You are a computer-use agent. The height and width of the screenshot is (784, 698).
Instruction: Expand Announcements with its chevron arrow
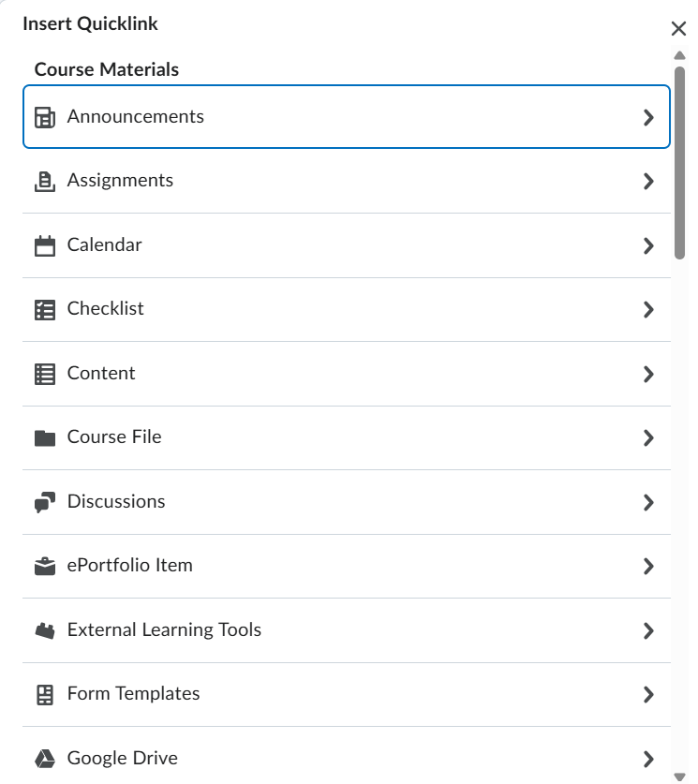648,117
